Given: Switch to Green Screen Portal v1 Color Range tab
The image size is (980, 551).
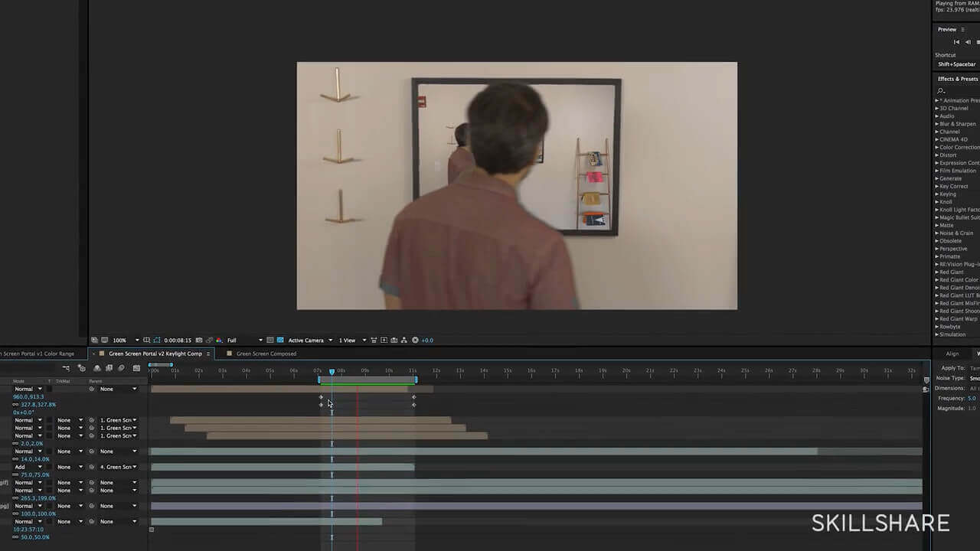Looking at the screenshot, I should (x=38, y=354).
